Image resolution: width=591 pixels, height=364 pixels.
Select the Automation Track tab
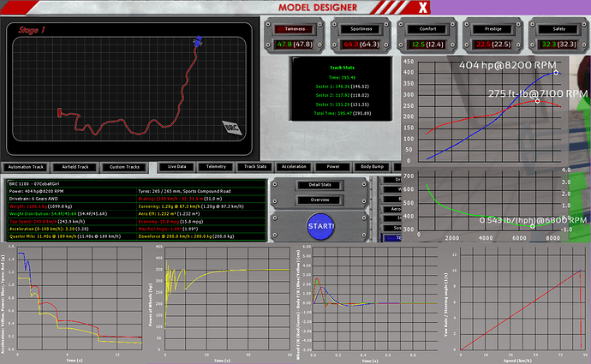[27, 167]
